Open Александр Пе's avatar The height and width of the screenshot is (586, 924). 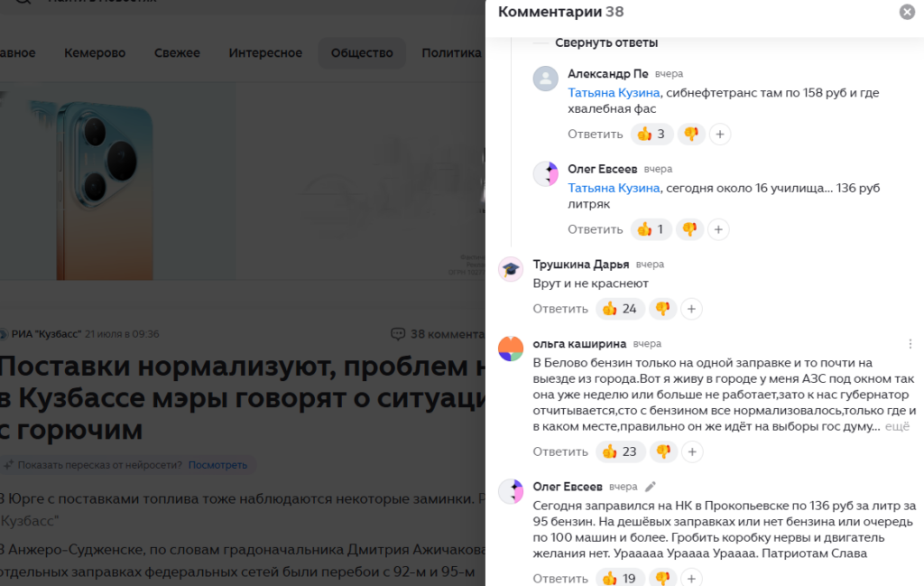point(546,79)
